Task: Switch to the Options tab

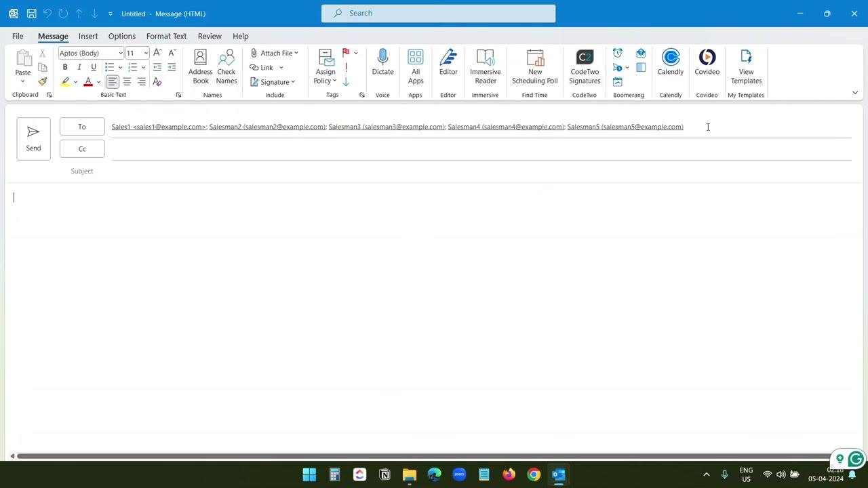Action: tap(122, 36)
